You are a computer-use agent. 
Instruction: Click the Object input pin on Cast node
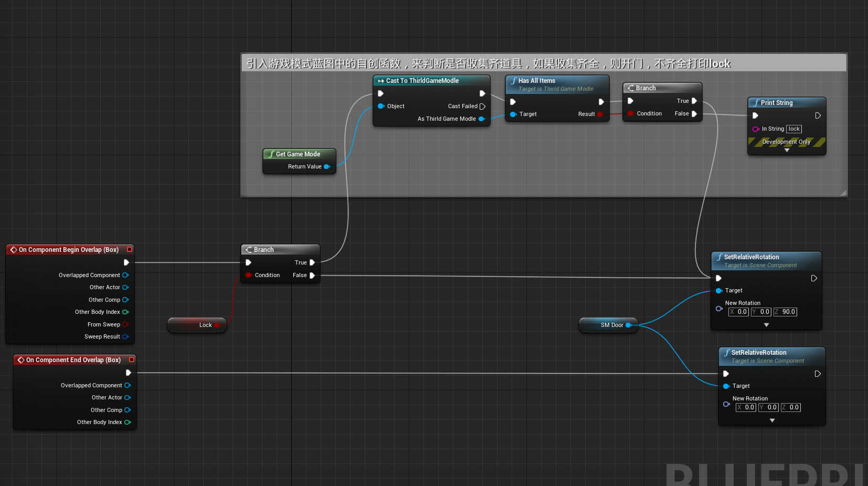point(381,106)
